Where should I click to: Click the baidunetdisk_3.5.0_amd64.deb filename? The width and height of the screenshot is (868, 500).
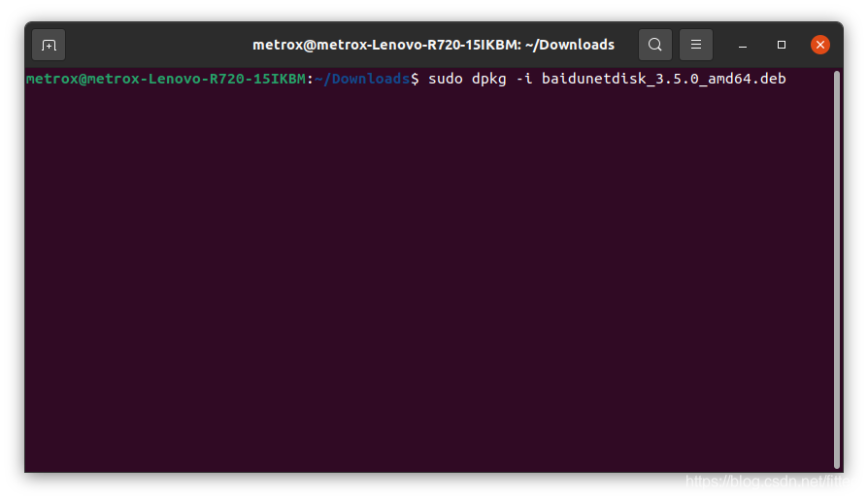pyautogui.click(x=664, y=79)
